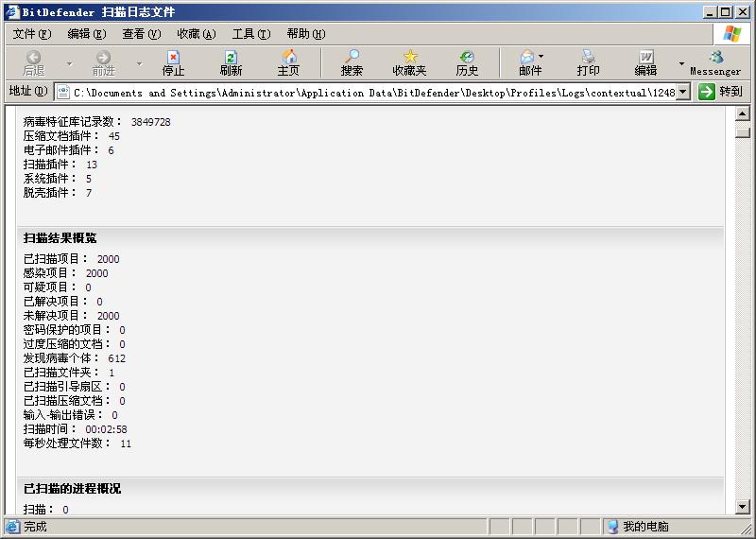Viewport: 756px width, 539px height.
Task: Click the page icon in address bar
Action: point(62,92)
